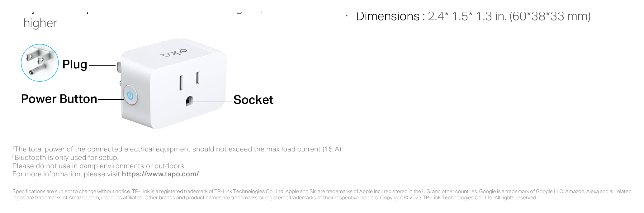Viewport: 644px width, 213px height.
Task: Click the left vertical slot of the socket
Action: click(181, 83)
